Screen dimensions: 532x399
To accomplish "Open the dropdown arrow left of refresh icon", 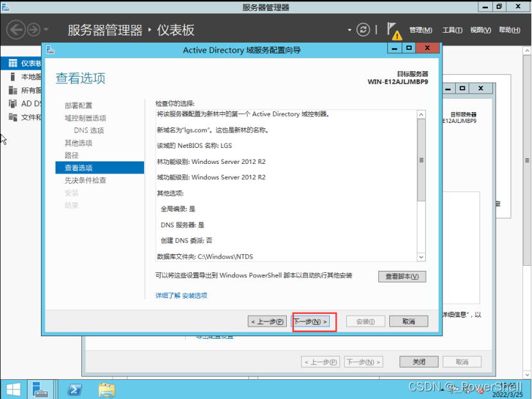I will [x=350, y=30].
